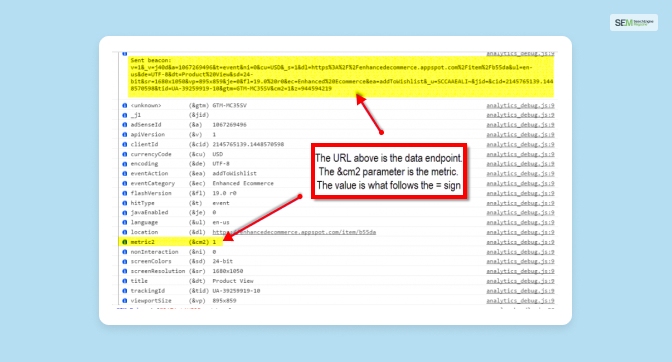Open analytics_debug.js:9 link in eventAction row
Image resolution: width=672 pixels, height=362 pixels.
click(x=520, y=174)
